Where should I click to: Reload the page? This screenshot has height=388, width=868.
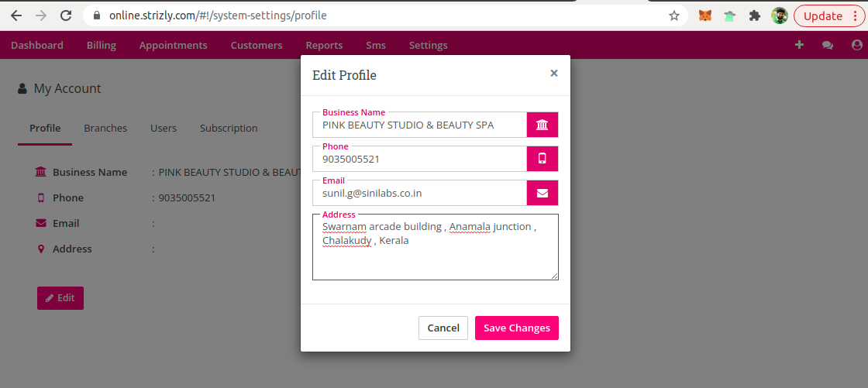(66, 15)
